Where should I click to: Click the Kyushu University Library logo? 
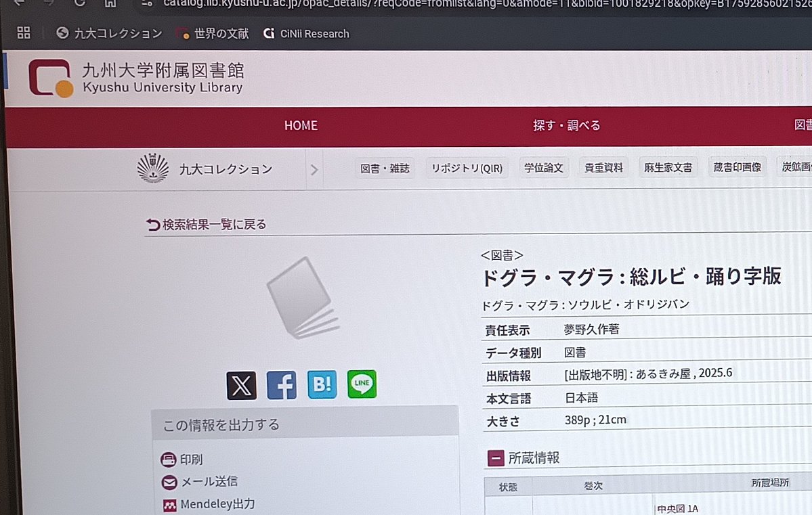point(135,78)
